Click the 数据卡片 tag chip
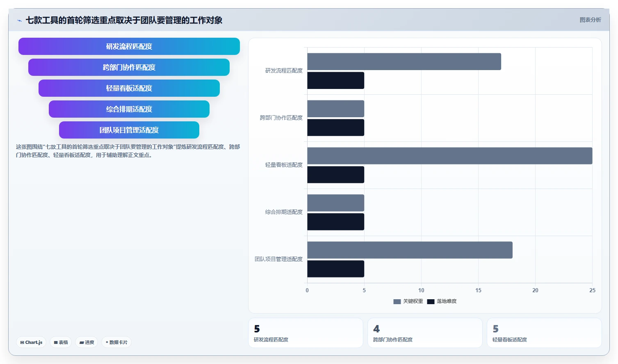The image size is (618, 364). pos(116,342)
